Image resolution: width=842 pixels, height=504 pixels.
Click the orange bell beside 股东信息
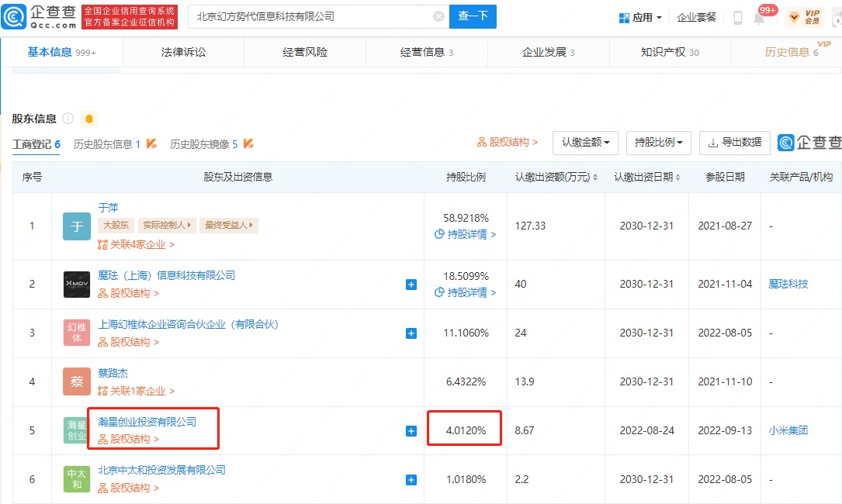(89, 119)
